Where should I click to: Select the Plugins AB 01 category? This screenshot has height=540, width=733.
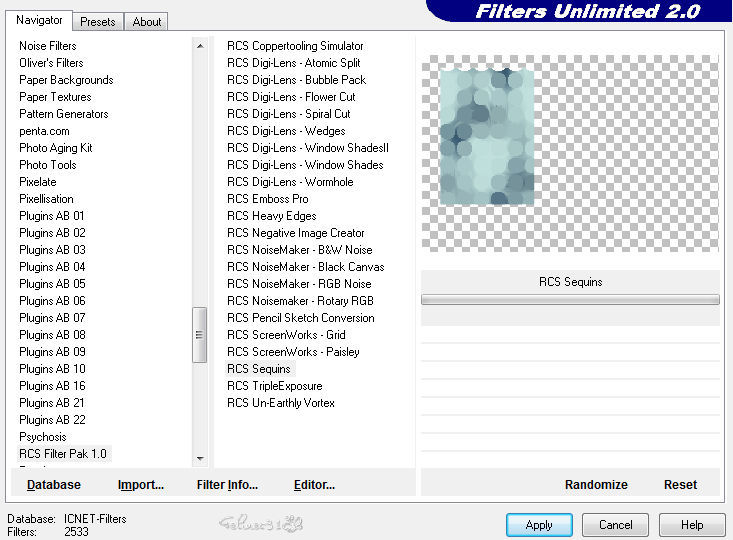tap(52, 216)
